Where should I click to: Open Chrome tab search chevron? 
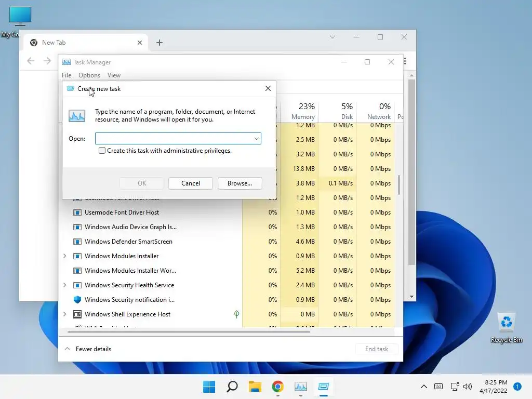click(332, 37)
